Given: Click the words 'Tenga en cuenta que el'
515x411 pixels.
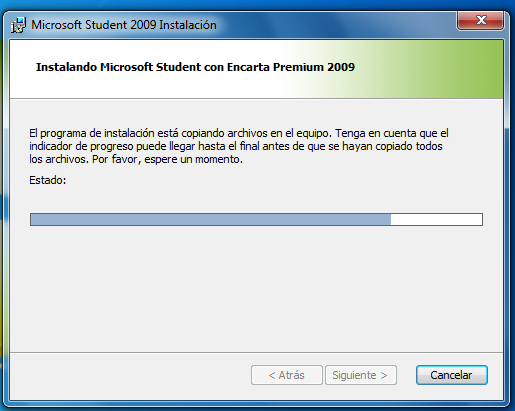Looking at the screenshot, I should [x=392, y=133].
